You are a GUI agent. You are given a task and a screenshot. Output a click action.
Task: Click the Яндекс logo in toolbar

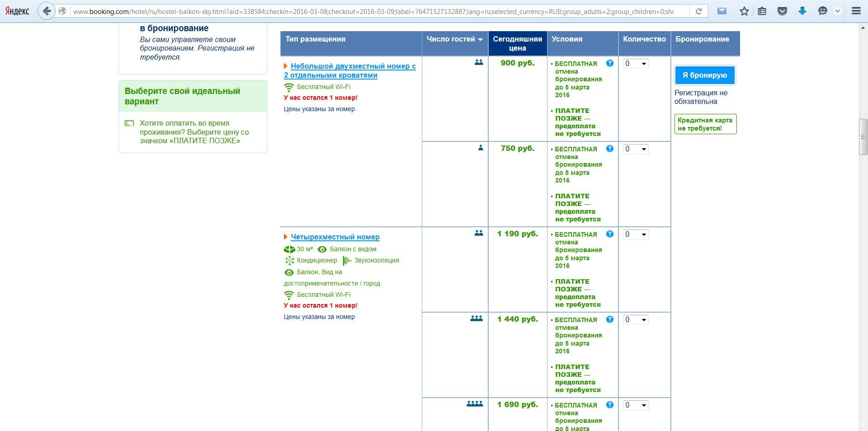17,11
